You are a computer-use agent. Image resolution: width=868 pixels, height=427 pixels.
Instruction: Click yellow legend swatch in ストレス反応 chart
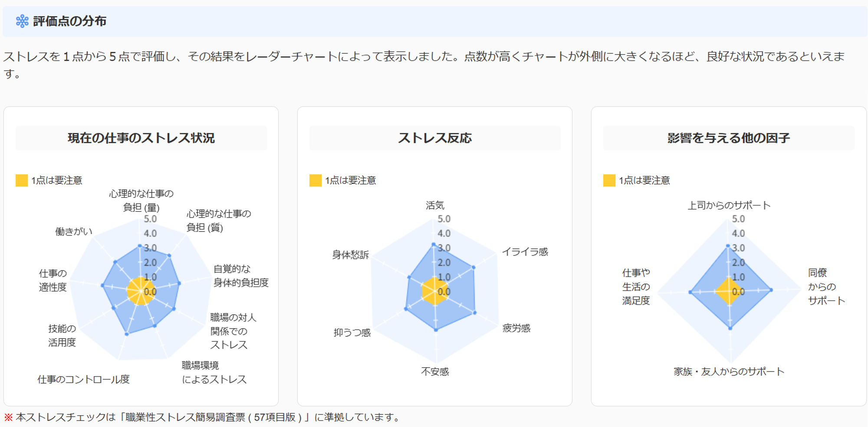click(x=316, y=180)
